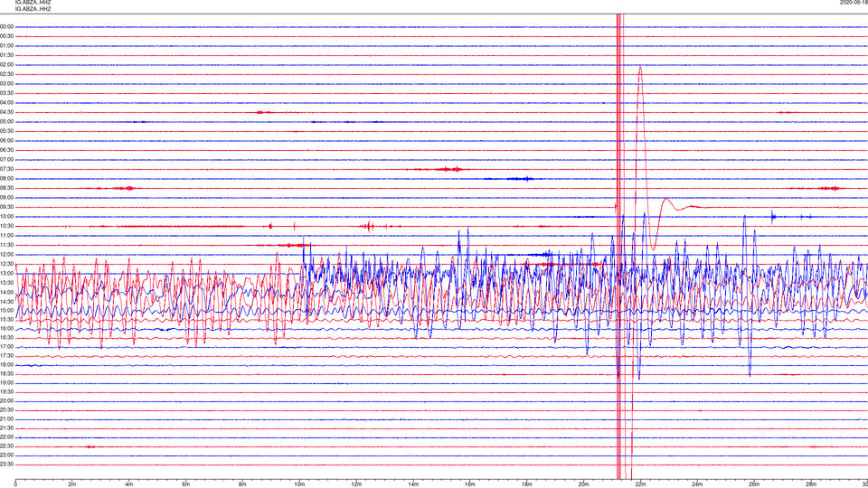Select the 03:00 row label
This screenshot has width=868, height=488.
point(6,83)
